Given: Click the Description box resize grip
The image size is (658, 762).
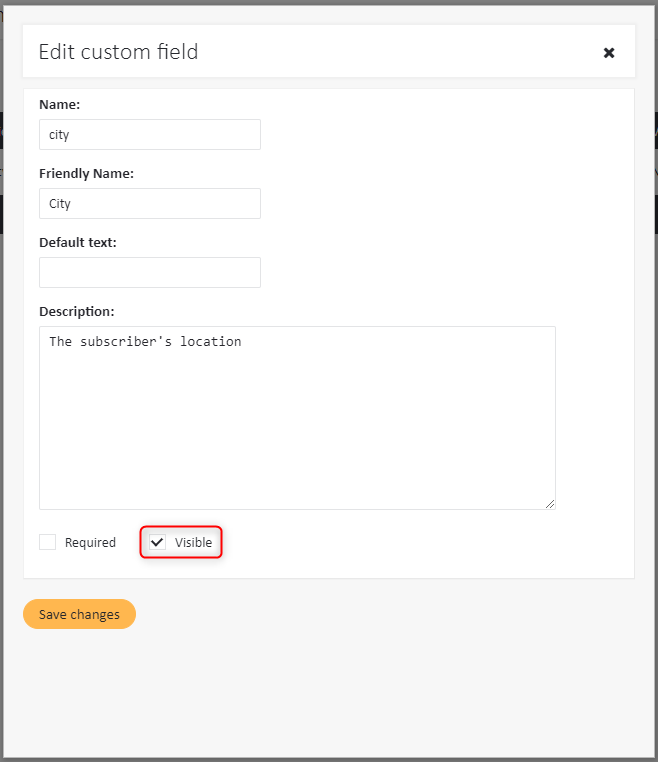Looking at the screenshot, I should (550, 504).
